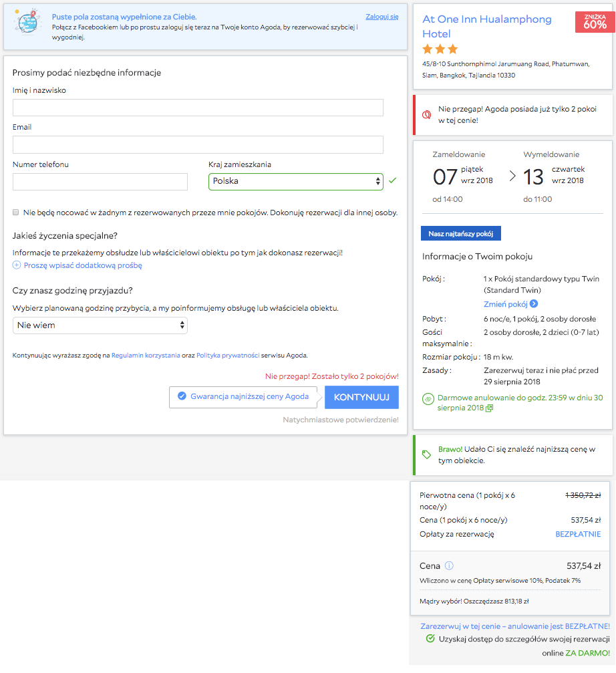The width and height of the screenshot is (616, 673).
Task: Click the struck-through price 1 350,72 zł
Action: (583, 495)
